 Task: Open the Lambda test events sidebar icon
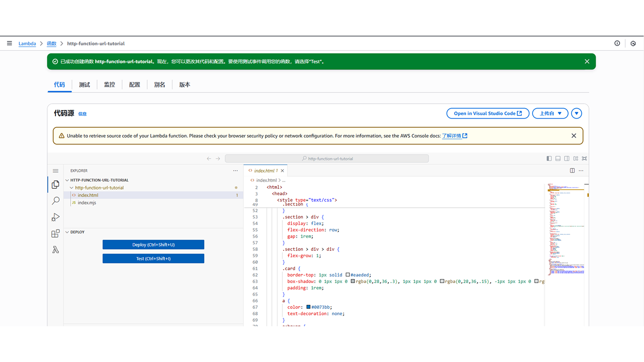[x=55, y=250]
